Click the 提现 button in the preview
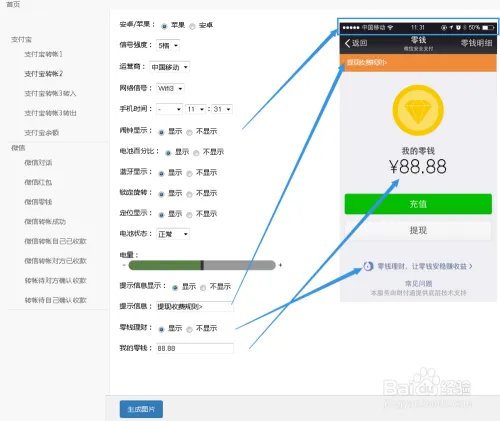This screenshot has height=421, width=500. 418,230
